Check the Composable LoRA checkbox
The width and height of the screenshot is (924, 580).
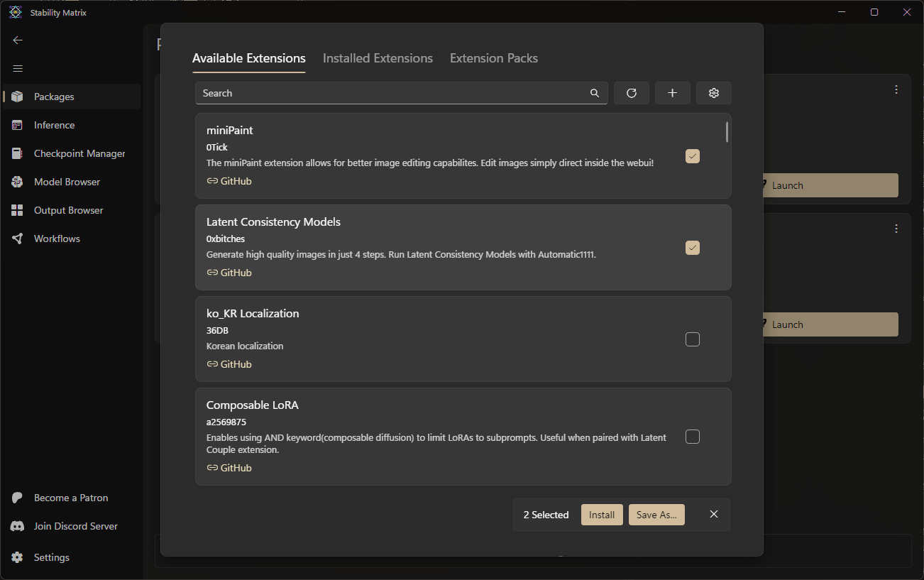[693, 437]
